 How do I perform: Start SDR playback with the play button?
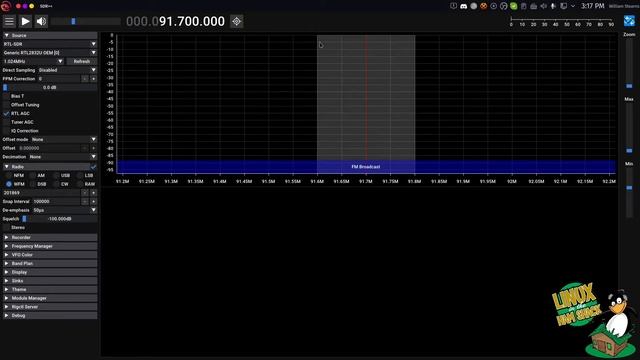(x=25, y=21)
